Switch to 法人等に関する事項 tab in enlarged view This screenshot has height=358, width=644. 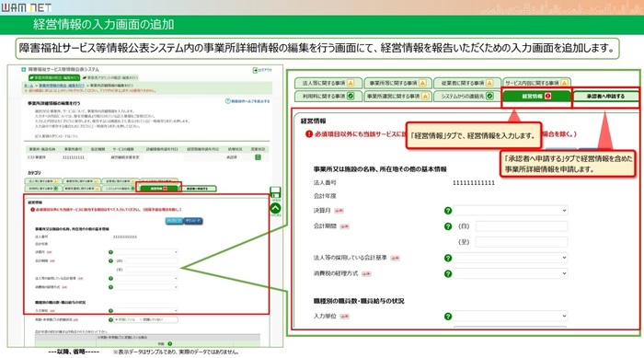point(328,83)
